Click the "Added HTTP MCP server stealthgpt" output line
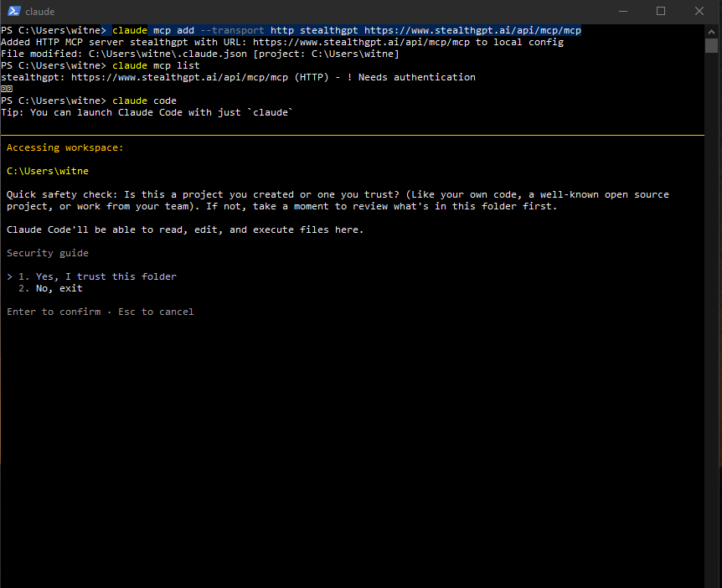The image size is (722, 588). pyautogui.click(x=282, y=42)
